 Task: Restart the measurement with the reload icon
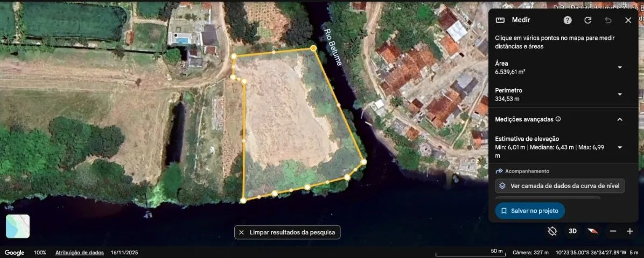(588, 20)
